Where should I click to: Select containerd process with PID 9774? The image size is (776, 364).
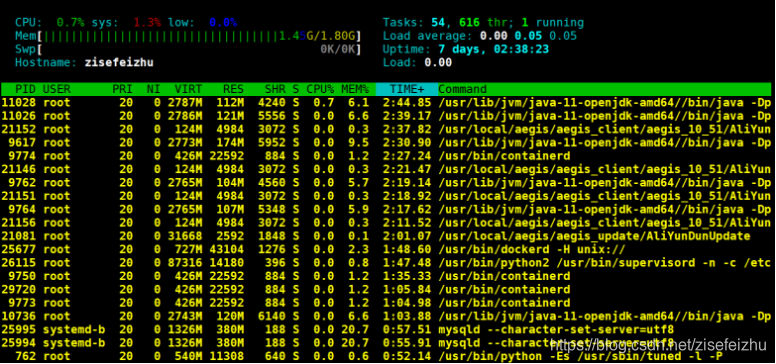386,156
